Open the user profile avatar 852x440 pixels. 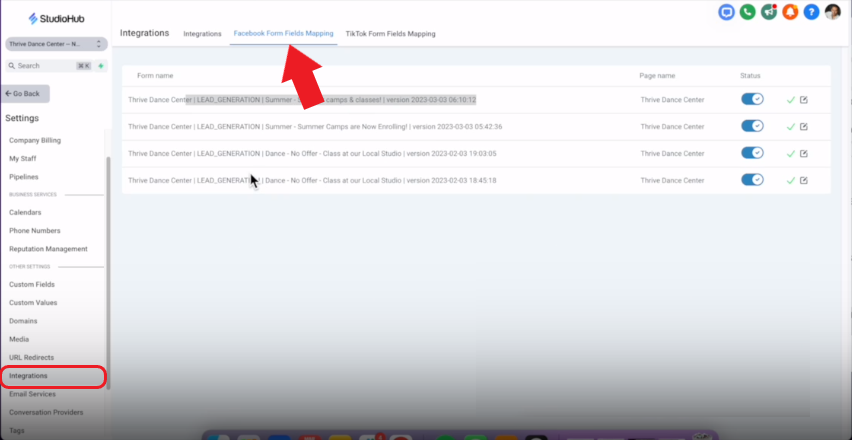[x=832, y=12]
